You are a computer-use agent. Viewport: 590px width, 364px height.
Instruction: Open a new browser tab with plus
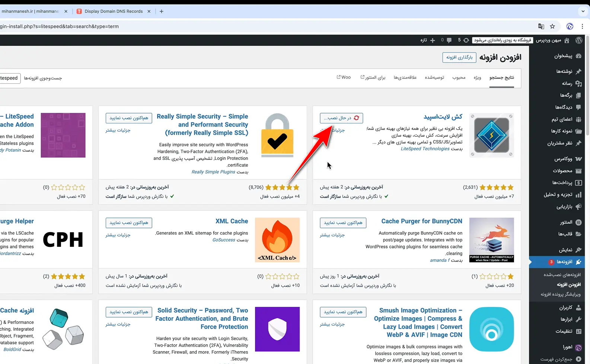tap(162, 11)
